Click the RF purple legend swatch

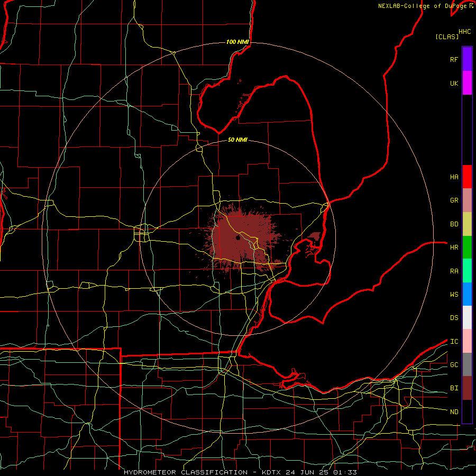click(x=467, y=59)
